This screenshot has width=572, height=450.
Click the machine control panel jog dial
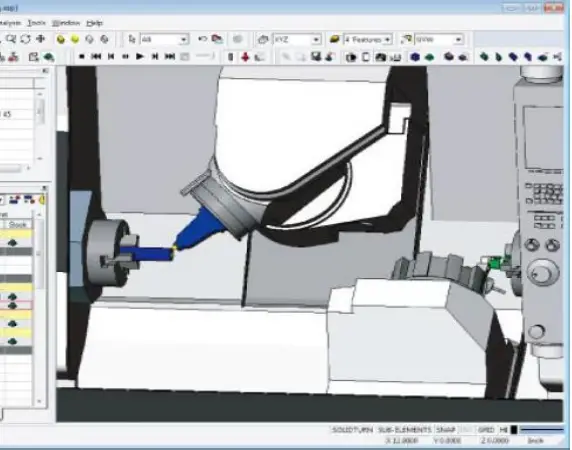(x=542, y=273)
